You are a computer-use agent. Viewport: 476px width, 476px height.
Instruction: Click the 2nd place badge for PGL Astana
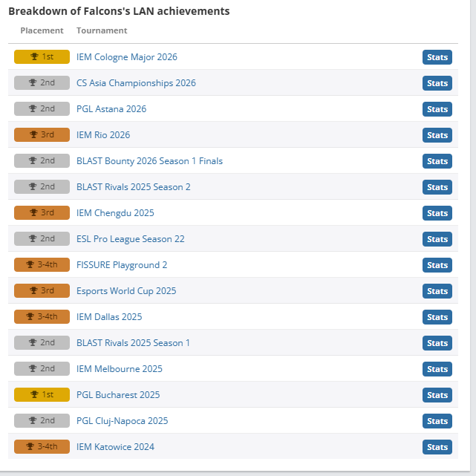pos(42,108)
